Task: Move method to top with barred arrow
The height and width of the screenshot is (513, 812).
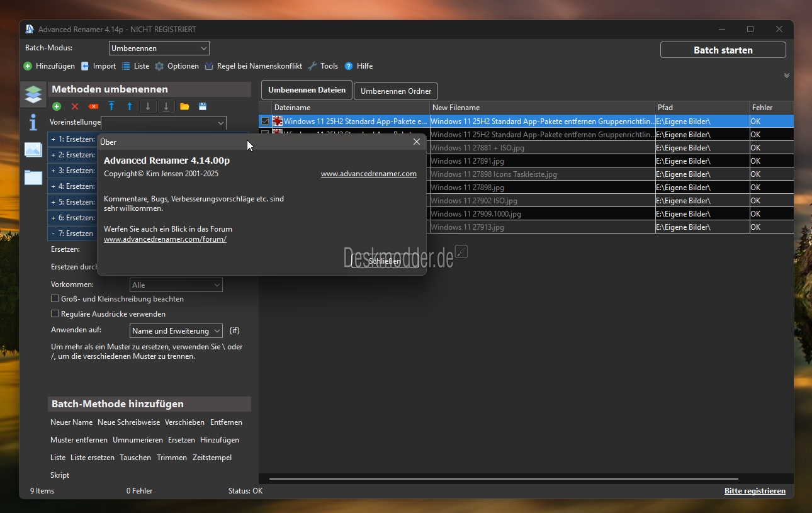Action: tap(111, 107)
